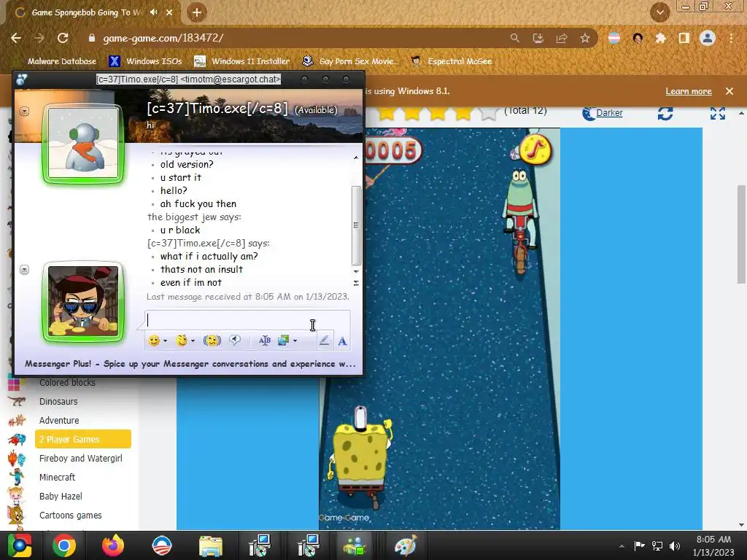This screenshot has width=747, height=560.
Task: Mute the Spongebob game browser tab
Action: pyautogui.click(x=153, y=12)
